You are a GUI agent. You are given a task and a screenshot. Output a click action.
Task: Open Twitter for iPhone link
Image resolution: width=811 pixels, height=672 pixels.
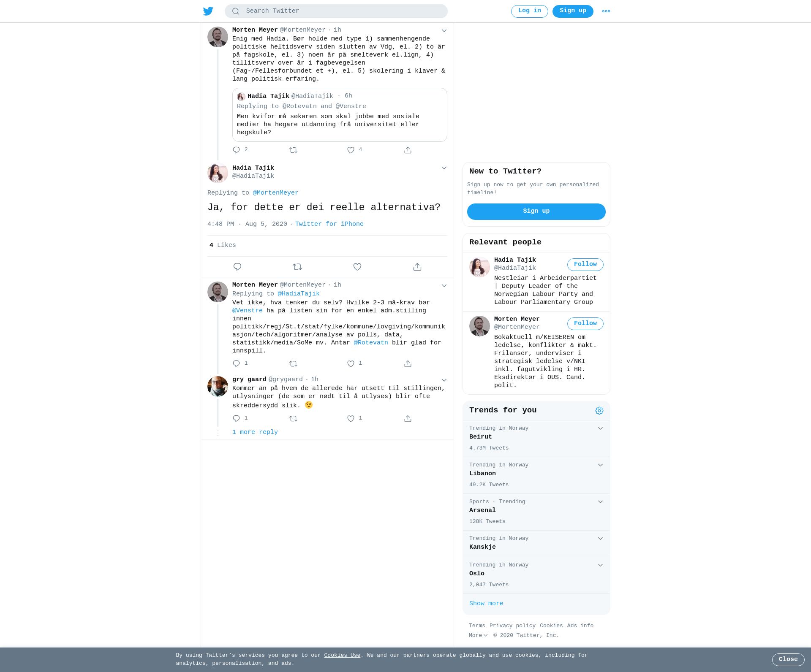point(329,224)
